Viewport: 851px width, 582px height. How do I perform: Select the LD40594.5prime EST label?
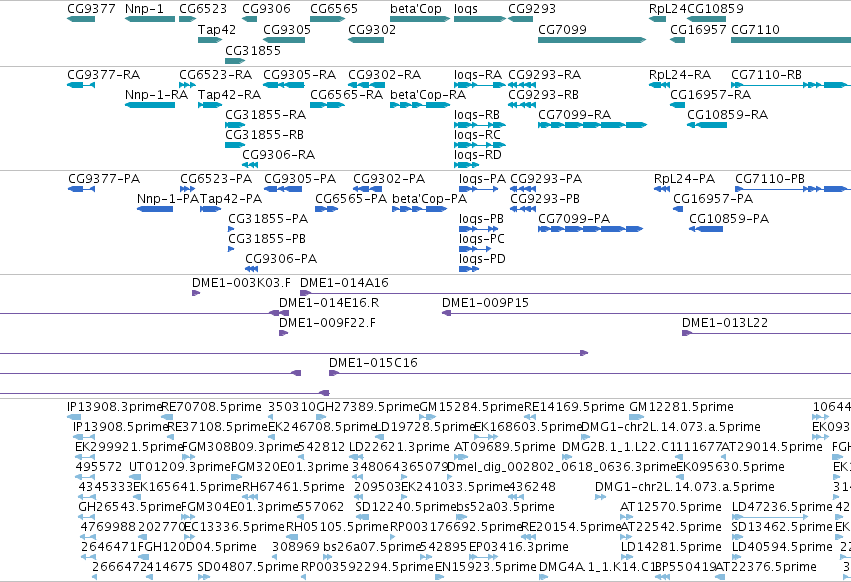[x=782, y=547]
